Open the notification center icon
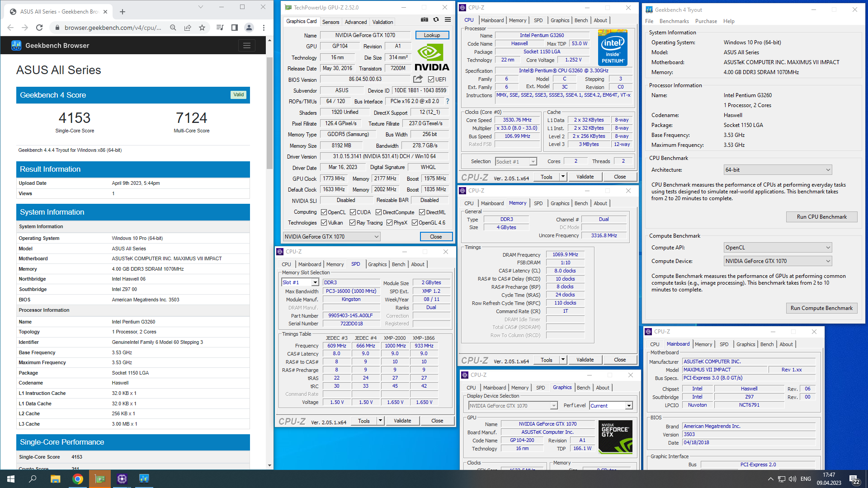This screenshot has width=868, height=488. click(x=854, y=479)
